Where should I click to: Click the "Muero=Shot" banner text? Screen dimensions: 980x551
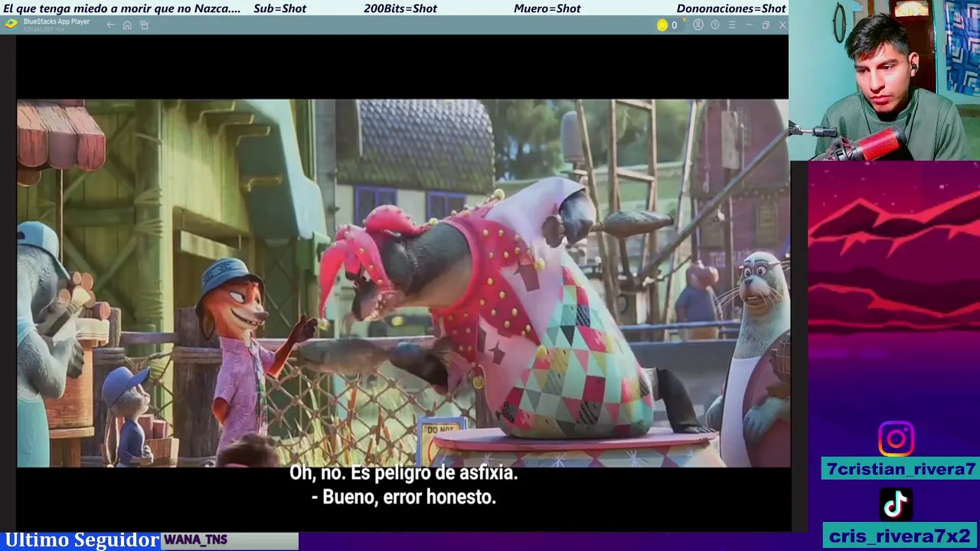point(547,8)
